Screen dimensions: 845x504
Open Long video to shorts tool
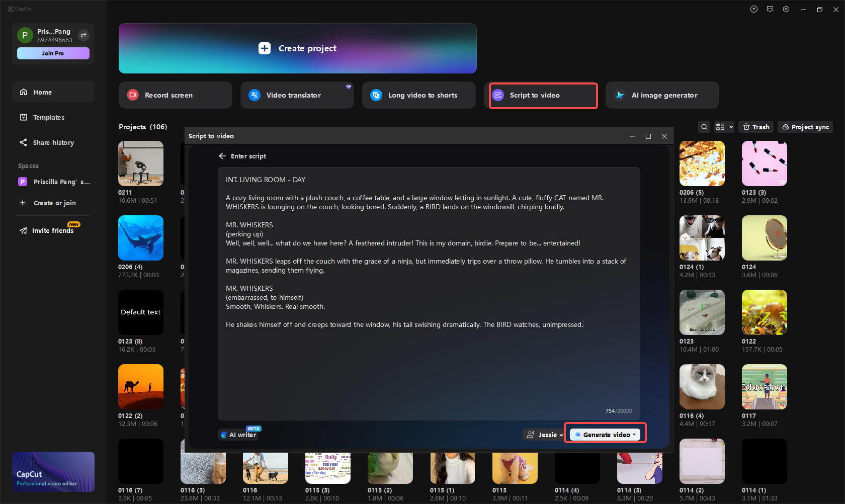click(x=419, y=95)
